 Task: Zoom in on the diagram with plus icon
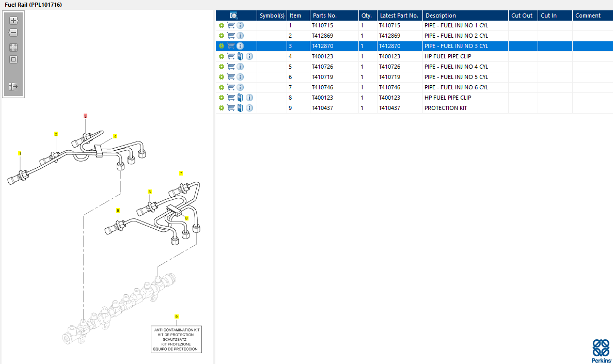pyautogui.click(x=13, y=21)
